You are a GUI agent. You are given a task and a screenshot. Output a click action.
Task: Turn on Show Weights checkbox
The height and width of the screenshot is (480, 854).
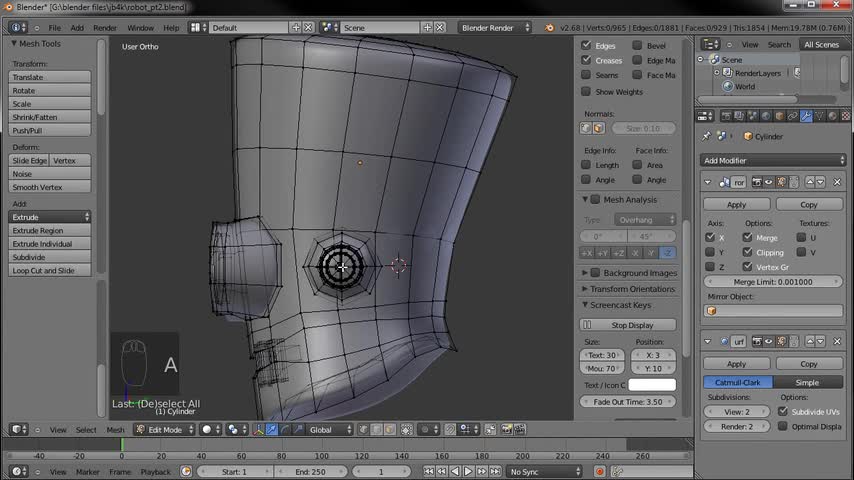coord(587,91)
